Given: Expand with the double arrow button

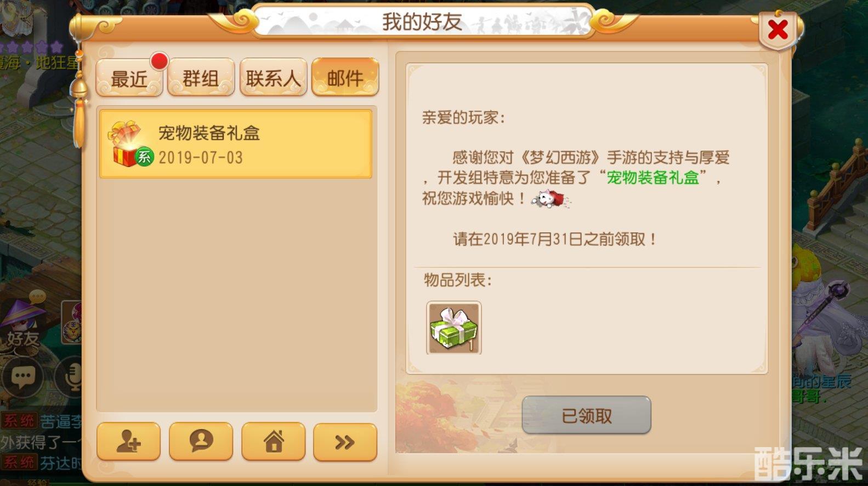Looking at the screenshot, I should pyautogui.click(x=345, y=441).
